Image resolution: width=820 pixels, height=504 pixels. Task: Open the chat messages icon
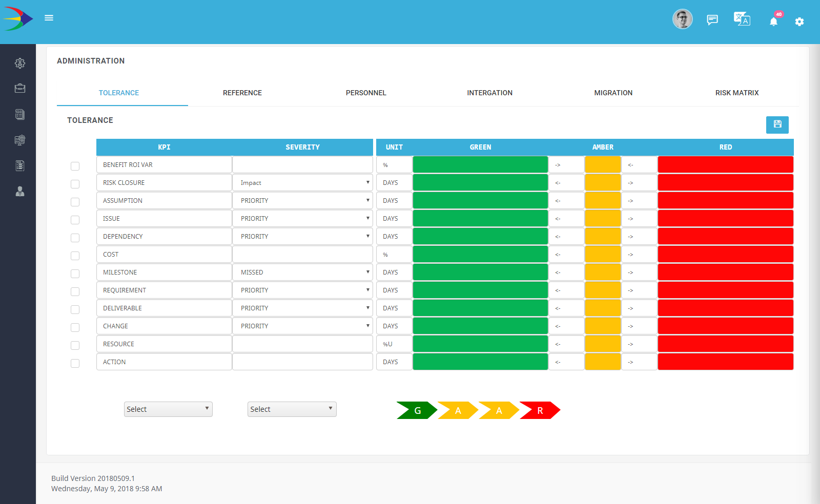[x=712, y=20]
